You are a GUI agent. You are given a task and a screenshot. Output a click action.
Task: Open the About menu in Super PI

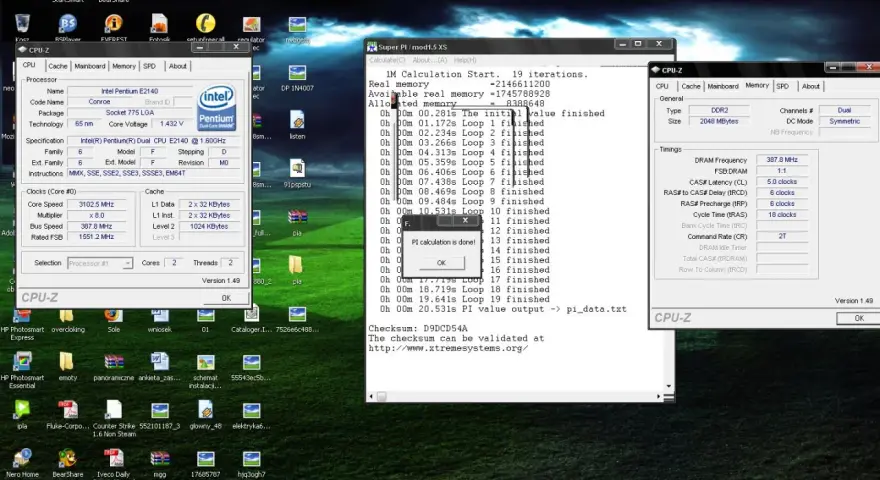(429, 60)
